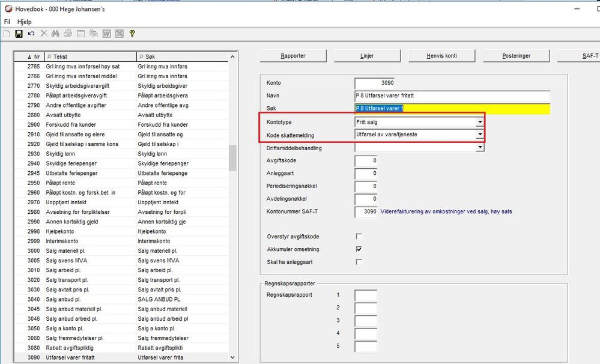
Task: Click the Rapporter button
Action: (x=293, y=56)
